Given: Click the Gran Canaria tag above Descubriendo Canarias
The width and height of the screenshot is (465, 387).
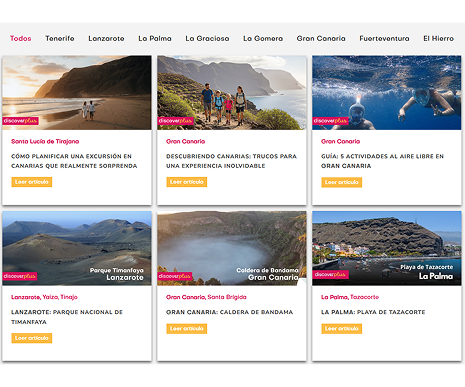Looking at the screenshot, I should point(185,141).
